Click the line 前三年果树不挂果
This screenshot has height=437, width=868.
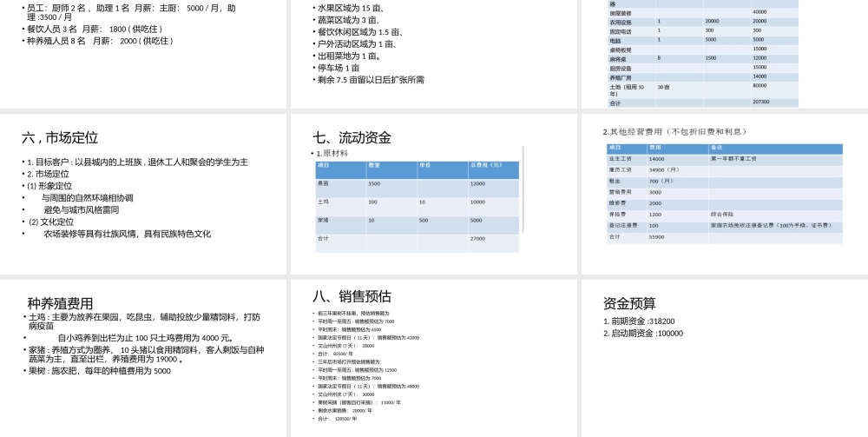point(353,314)
